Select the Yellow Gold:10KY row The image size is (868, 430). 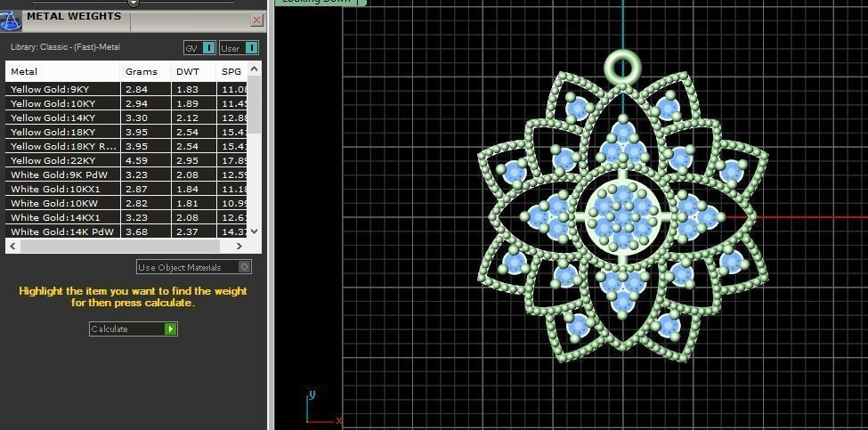[126, 103]
